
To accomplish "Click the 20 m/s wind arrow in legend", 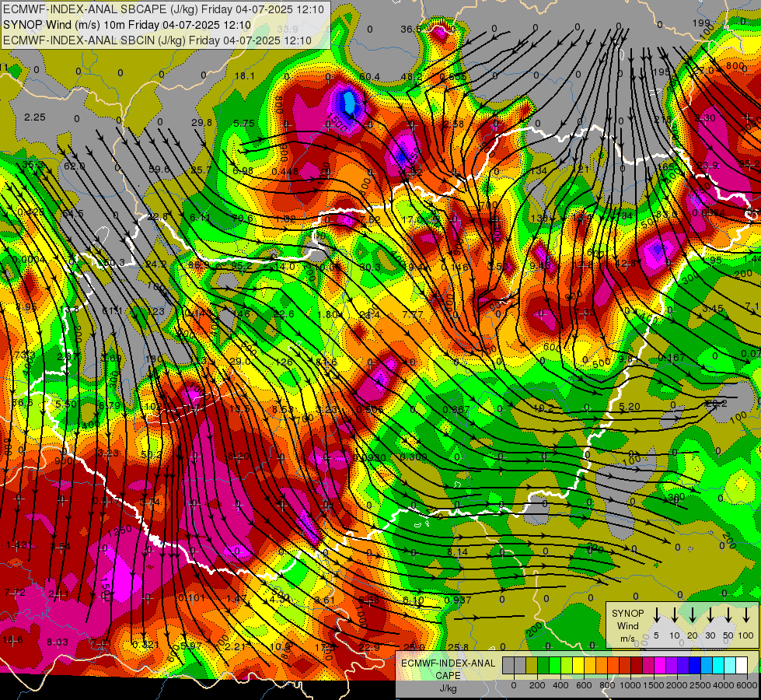I will coord(692,614).
